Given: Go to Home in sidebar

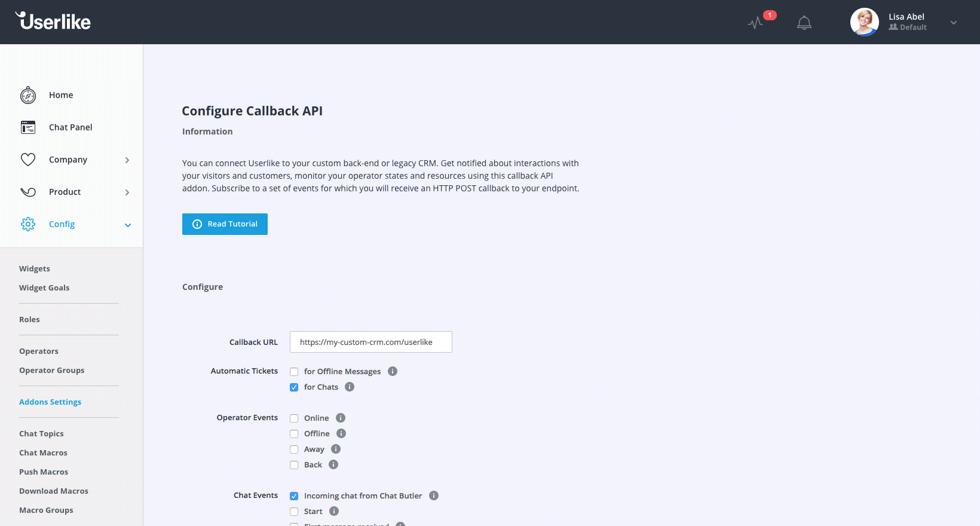Looking at the screenshot, I should point(61,95).
